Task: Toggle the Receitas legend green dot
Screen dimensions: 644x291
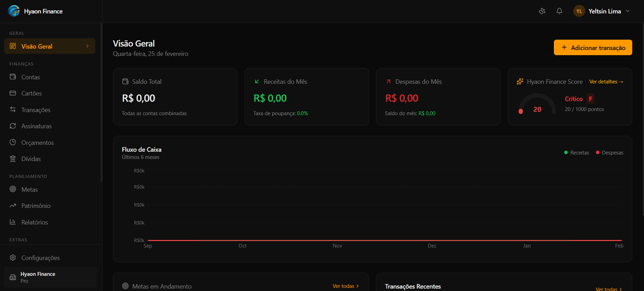Action: [566, 152]
